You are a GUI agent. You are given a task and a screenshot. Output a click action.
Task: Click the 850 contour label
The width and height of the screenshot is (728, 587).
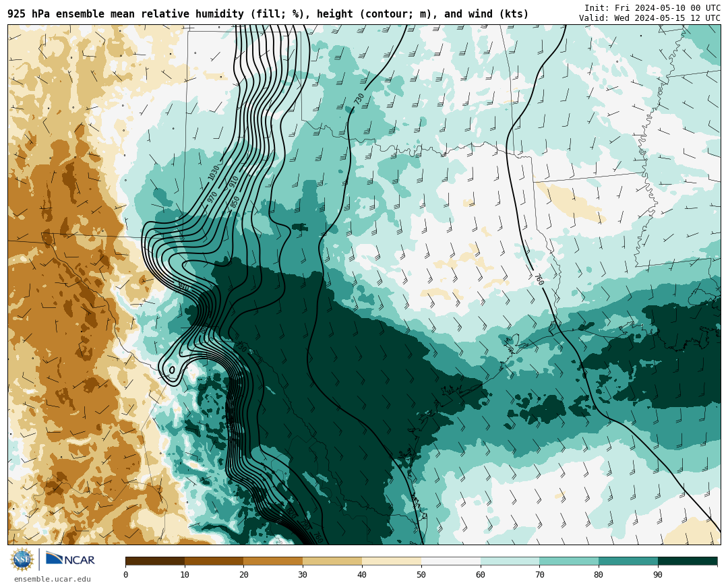[x=235, y=202]
